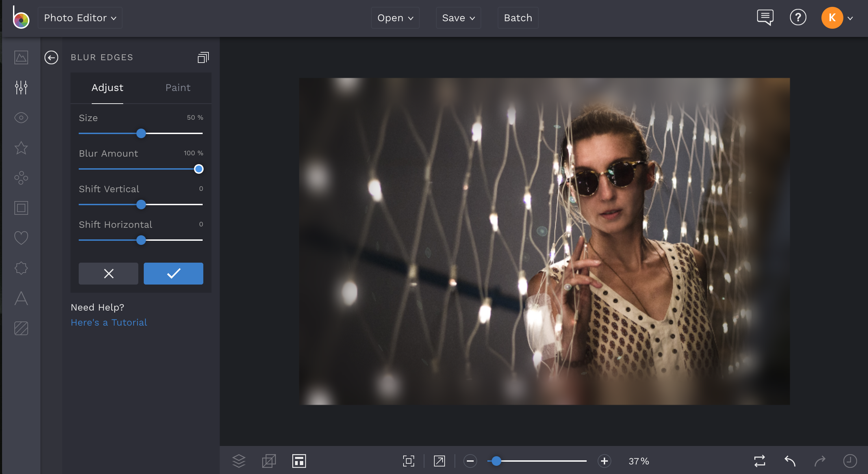
Task: Click the Batch button
Action: 518,18
